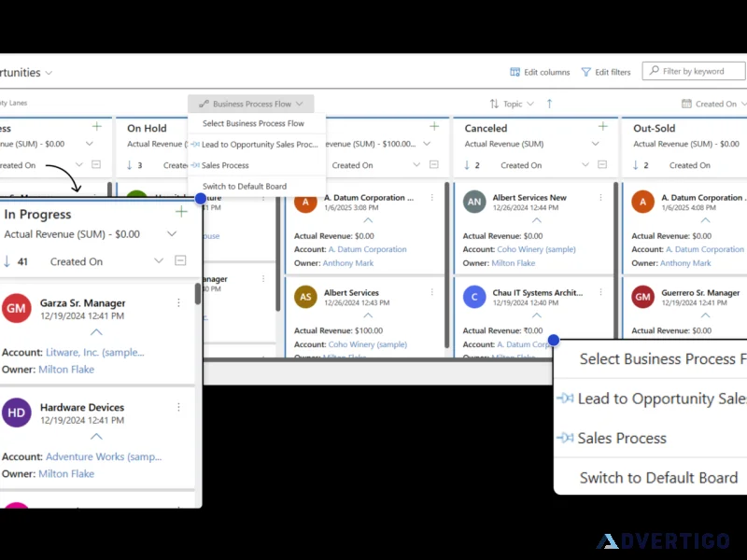Collapse the Canceled lane with minus box icon

click(x=602, y=164)
